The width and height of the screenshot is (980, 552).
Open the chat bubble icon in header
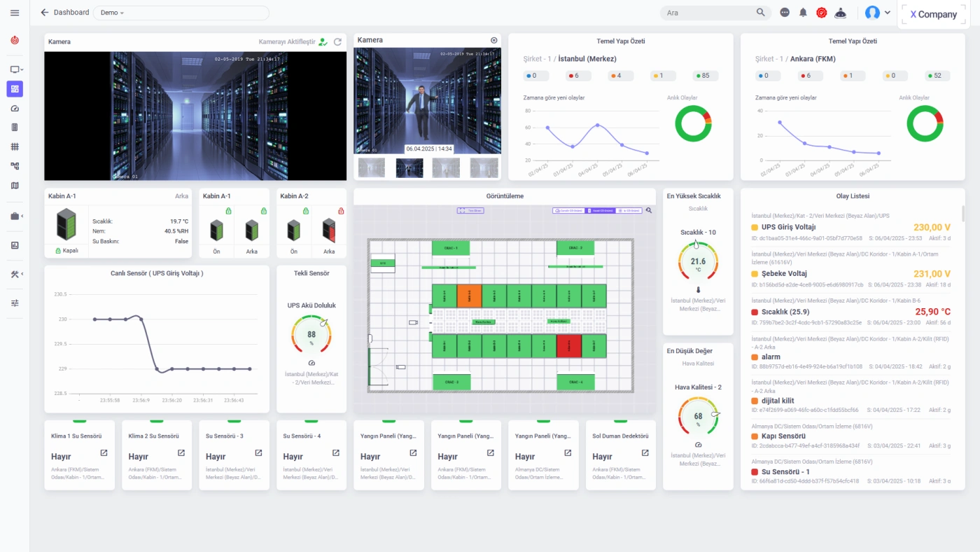point(785,13)
